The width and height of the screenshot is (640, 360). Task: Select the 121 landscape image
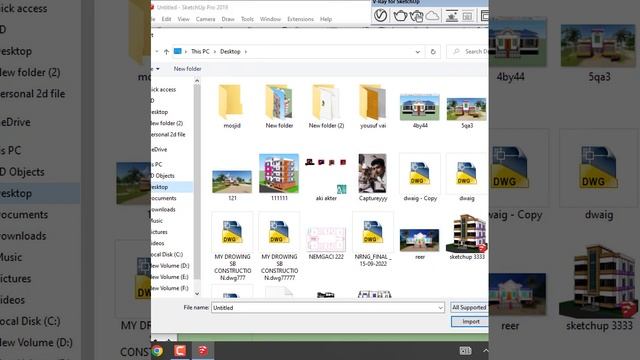232,186
